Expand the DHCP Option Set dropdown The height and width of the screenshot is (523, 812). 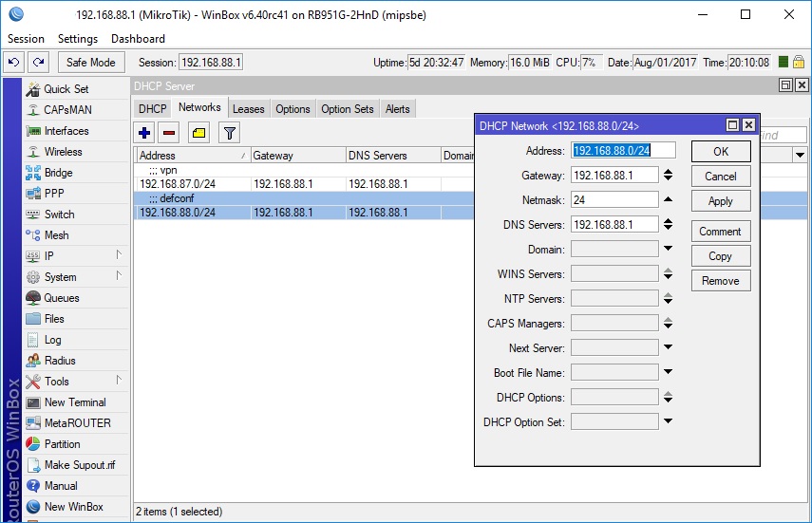tap(668, 421)
